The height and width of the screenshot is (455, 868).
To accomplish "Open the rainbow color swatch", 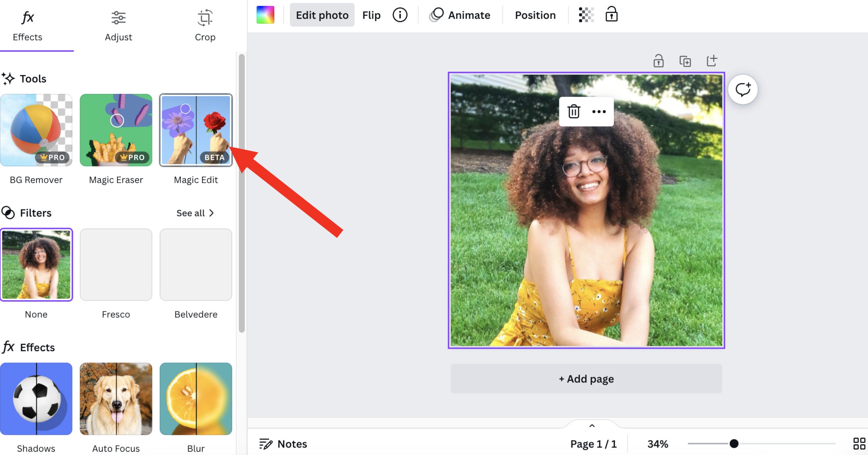I will tap(265, 15).
